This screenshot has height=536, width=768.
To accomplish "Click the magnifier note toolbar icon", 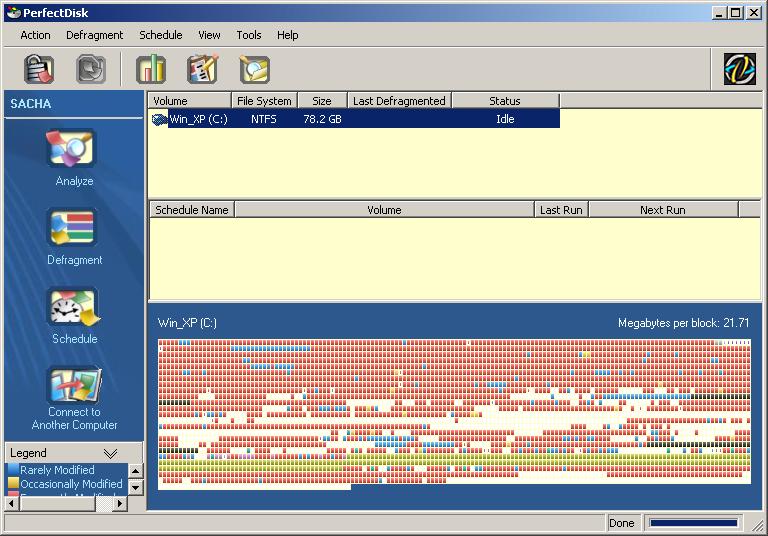I will [254, 69].
